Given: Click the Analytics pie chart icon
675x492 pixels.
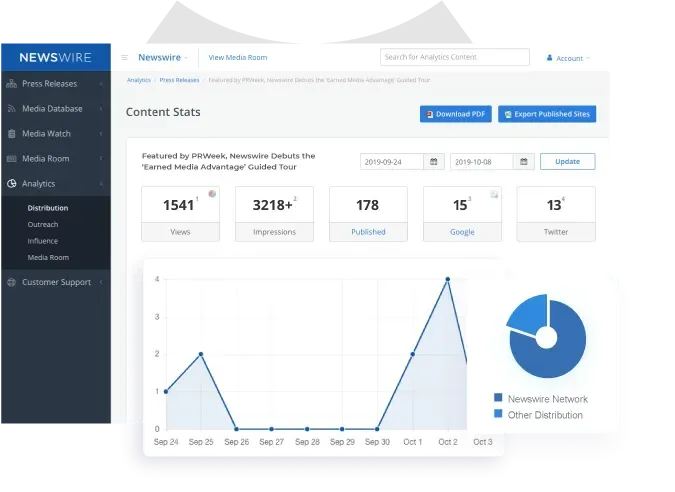Looking at the screenshot, I should coord(12,183).
